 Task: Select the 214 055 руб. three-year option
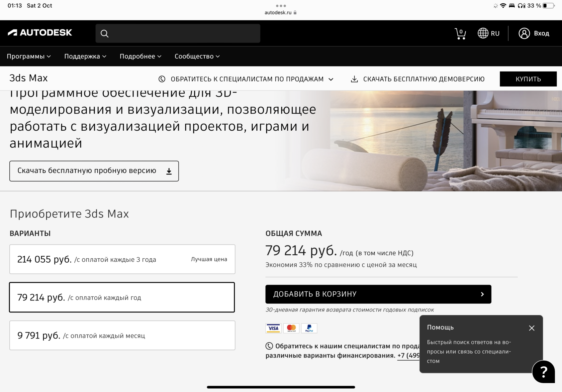(x=122, y=259)
